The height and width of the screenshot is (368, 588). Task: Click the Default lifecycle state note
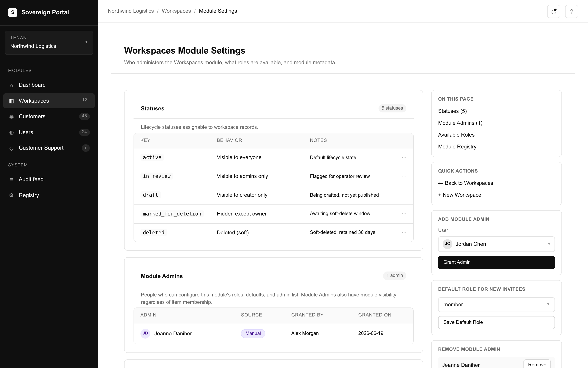[333, 157]
